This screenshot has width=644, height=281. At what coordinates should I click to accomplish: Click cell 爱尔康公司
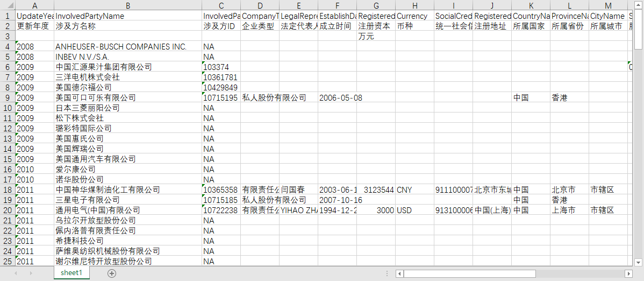pyautogui.click(x=128, y=169)
